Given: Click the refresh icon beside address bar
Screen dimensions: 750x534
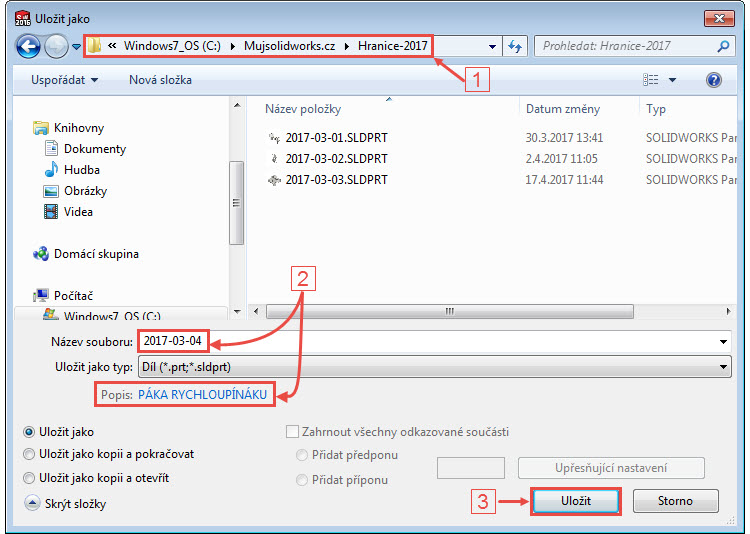Looking at the screenshot, I should coord(516,46).
